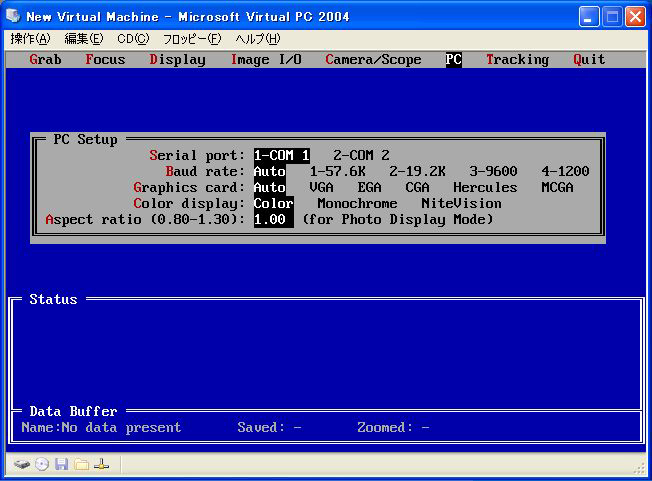Image resolution: width=652 pixels, height=481 pixels.
Task: Click the '(for Photo Display Mode)' note
Action: 398,220
